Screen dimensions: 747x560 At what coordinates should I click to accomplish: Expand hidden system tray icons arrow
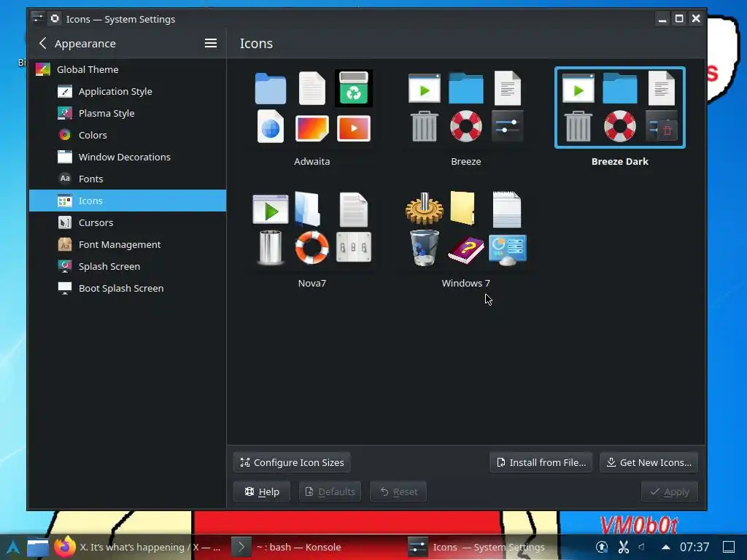click(665, 547)
